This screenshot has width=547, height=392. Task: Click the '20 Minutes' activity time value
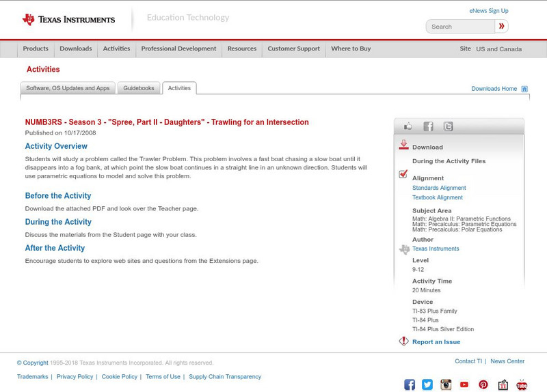coord(426,290)
